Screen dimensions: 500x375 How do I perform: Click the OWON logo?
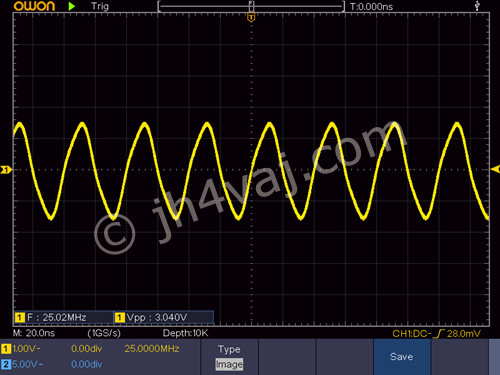pyautogui.click(x=34, y=6)
